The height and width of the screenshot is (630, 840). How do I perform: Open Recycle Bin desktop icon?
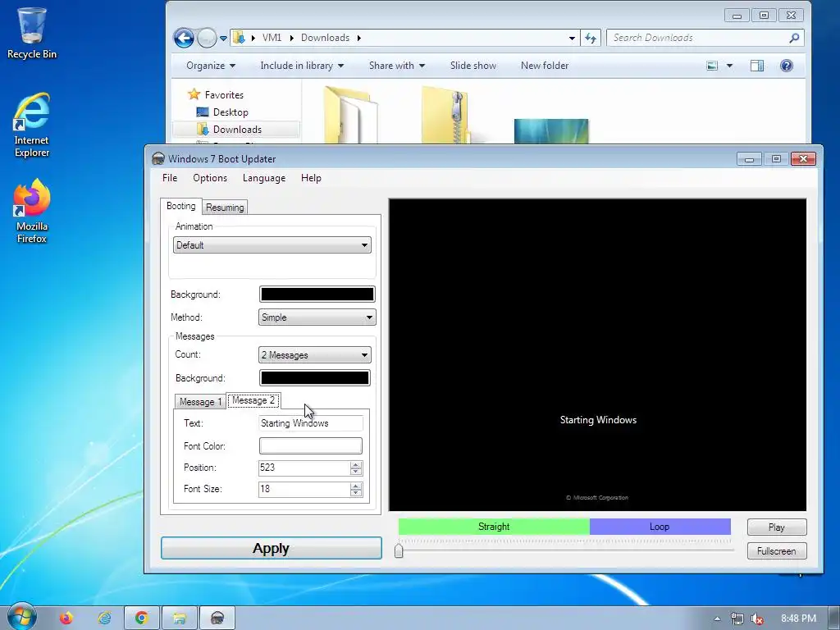click(32, 33)
